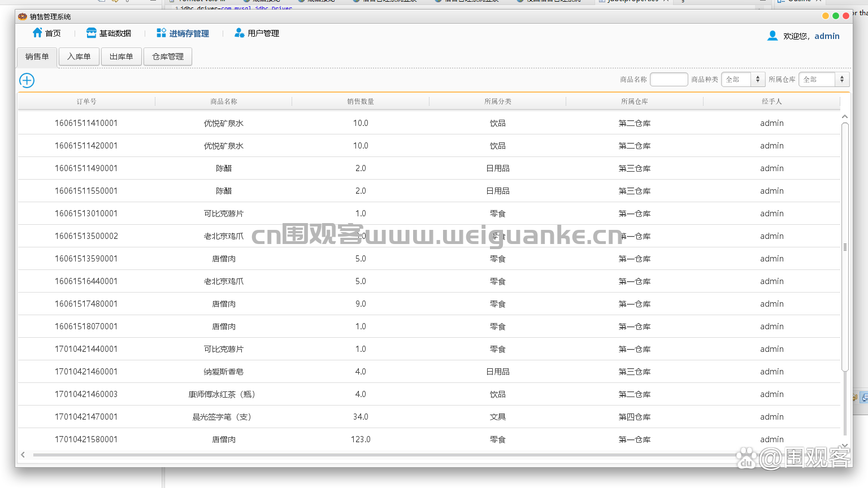
Task: Click the 基础数据 store icon
Action: click(92, 33)
